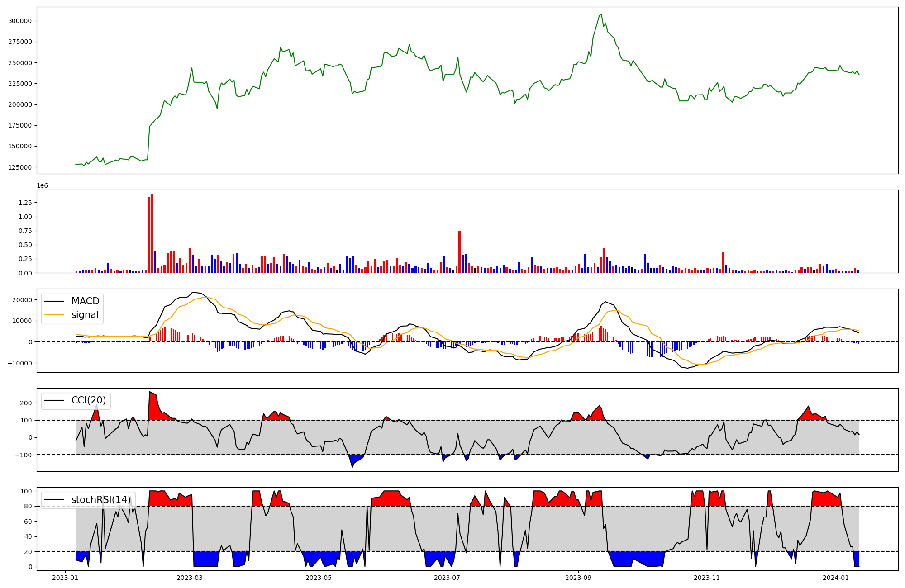Click the tallest red volume bar

(x=152, y=233)
